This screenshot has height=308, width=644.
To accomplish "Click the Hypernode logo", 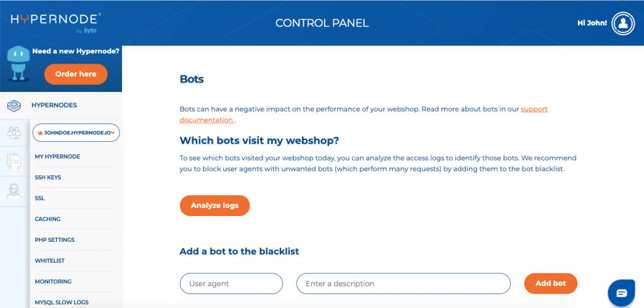I will coord(56,20).
